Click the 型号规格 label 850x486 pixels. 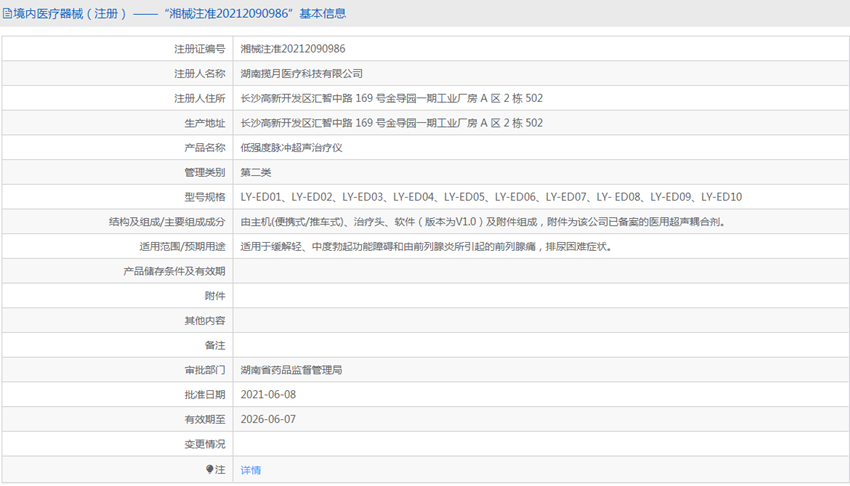point(204,197)
